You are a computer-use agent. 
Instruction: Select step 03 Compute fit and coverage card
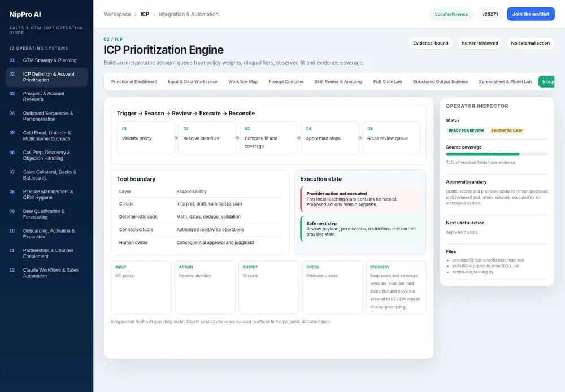268,138
